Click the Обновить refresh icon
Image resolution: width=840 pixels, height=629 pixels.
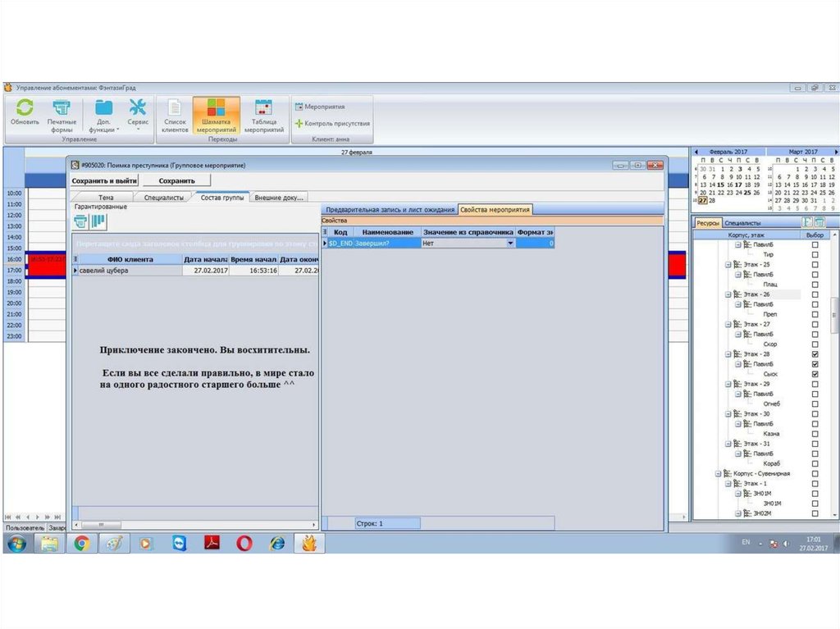(x=24, y=107)
